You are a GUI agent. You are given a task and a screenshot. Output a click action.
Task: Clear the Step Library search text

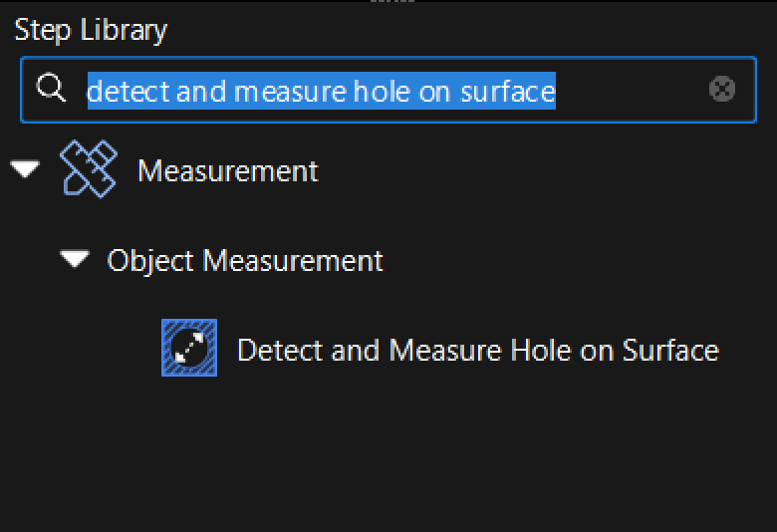(x=722, y=90)
